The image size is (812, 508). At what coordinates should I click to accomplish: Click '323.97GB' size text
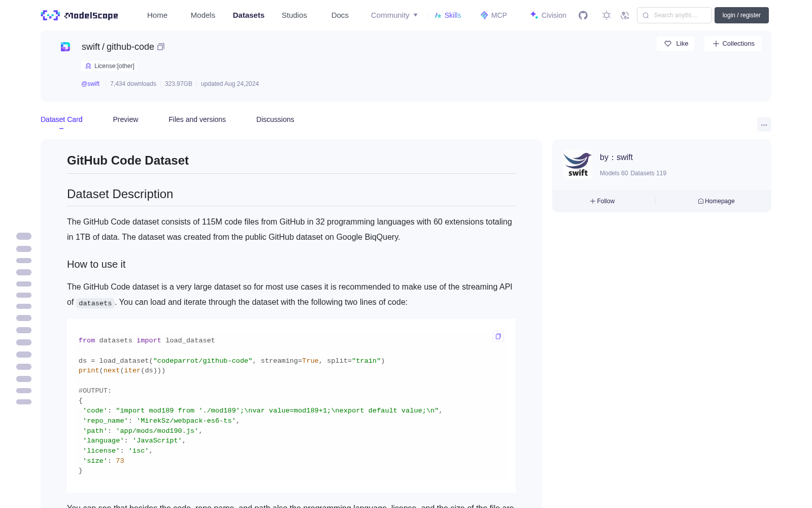(x=179, y=84)
